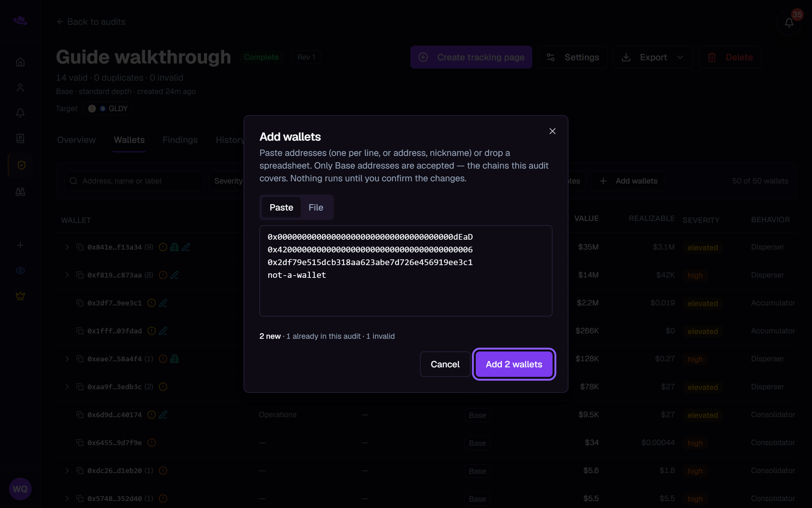Copy address 0x841e…f13a34
The image size is (812, 508).
80,247
